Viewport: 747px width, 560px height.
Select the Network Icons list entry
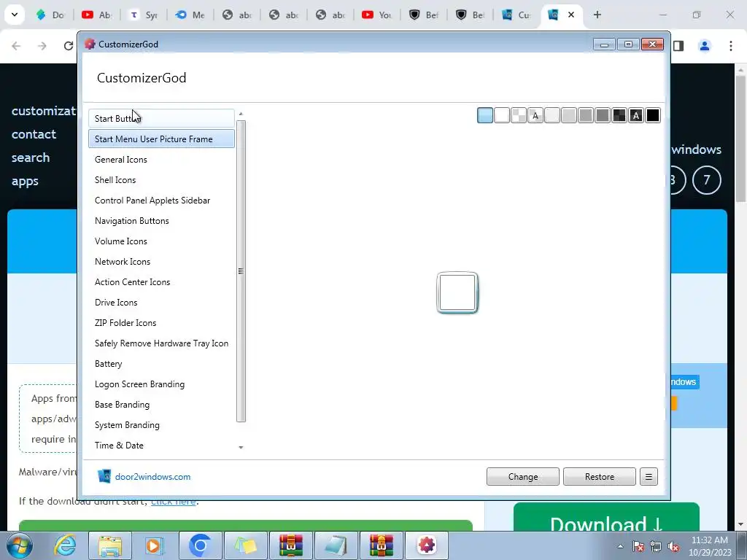161,262
